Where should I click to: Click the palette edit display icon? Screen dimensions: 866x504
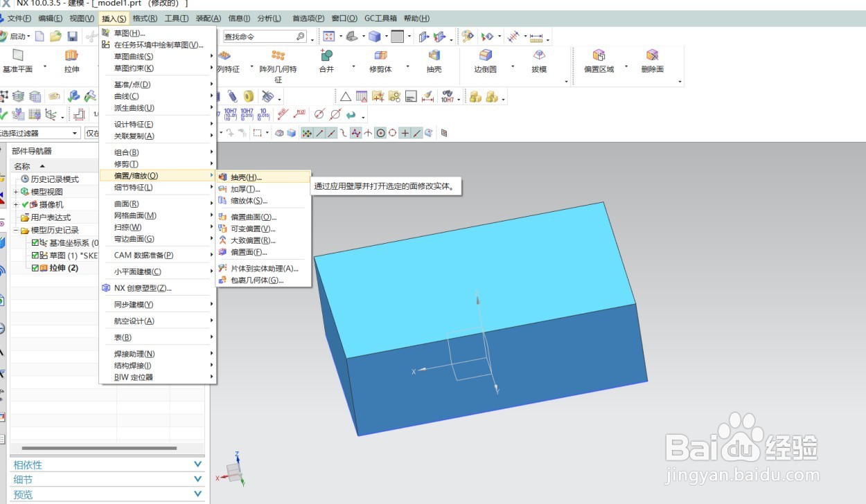pyautogui.click(x=468, y=36)
